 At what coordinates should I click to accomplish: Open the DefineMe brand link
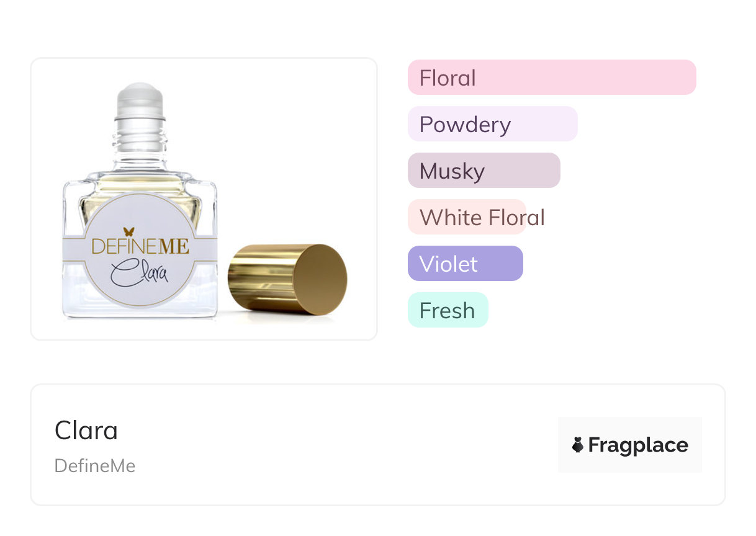(x=95, y=466)
